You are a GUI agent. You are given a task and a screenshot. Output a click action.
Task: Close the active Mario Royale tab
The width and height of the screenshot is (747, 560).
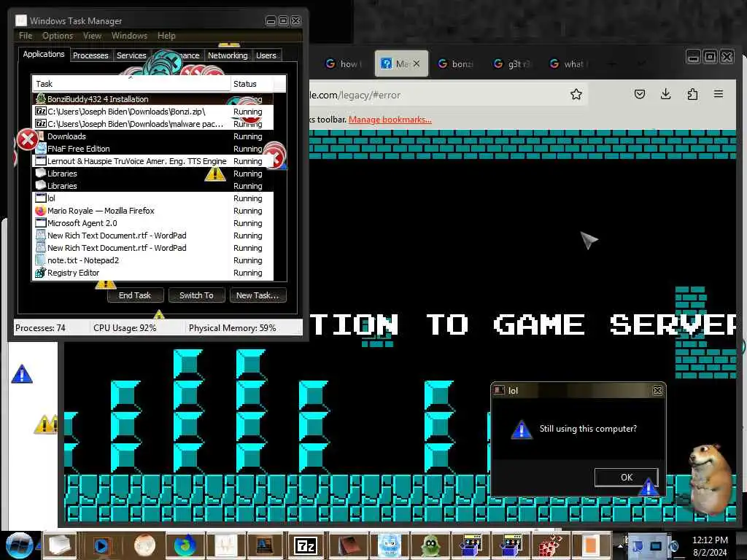coord(417,63)
